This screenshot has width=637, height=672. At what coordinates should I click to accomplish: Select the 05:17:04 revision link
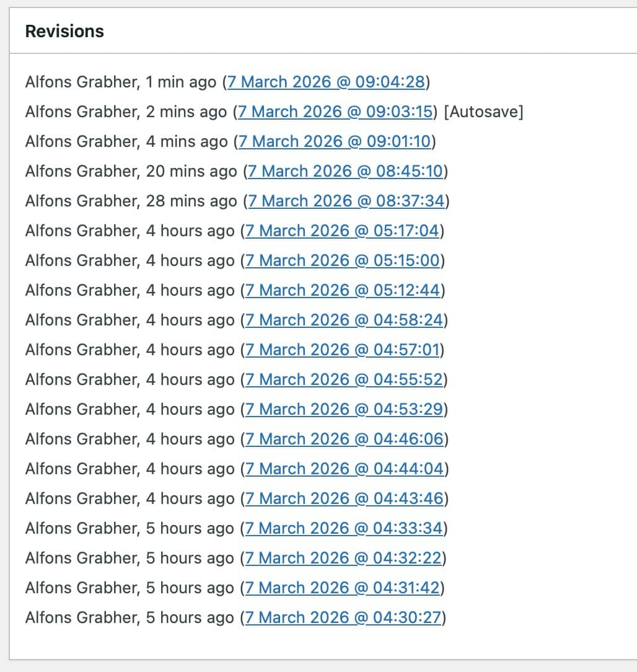click(x=342, y=231)
